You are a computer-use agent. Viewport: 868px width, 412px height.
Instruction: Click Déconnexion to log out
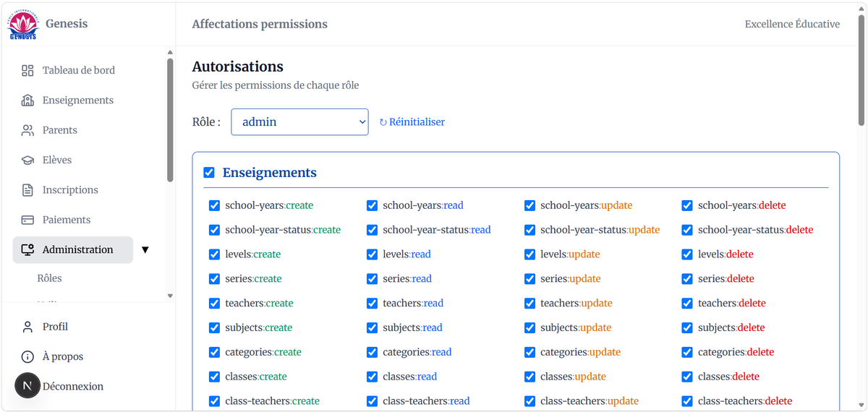[x=73, y=387]
